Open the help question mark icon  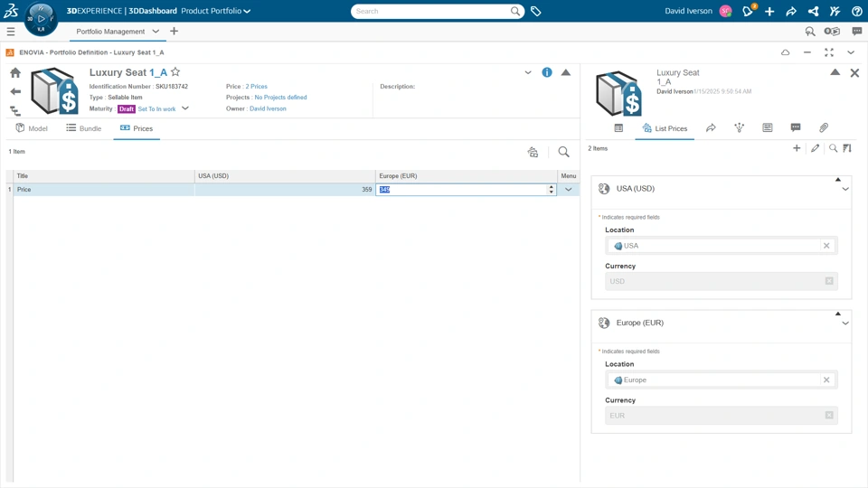[x=857, y=11]
